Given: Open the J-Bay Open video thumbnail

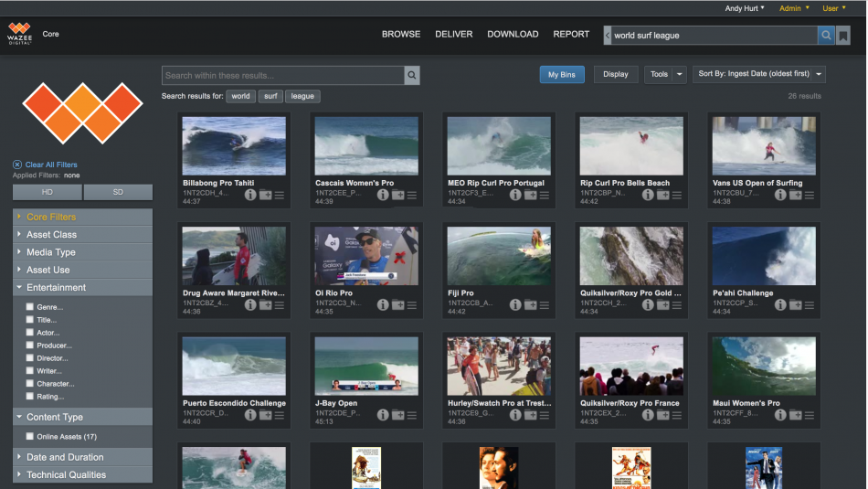Looking at the screenshot, I should [366, 366].
